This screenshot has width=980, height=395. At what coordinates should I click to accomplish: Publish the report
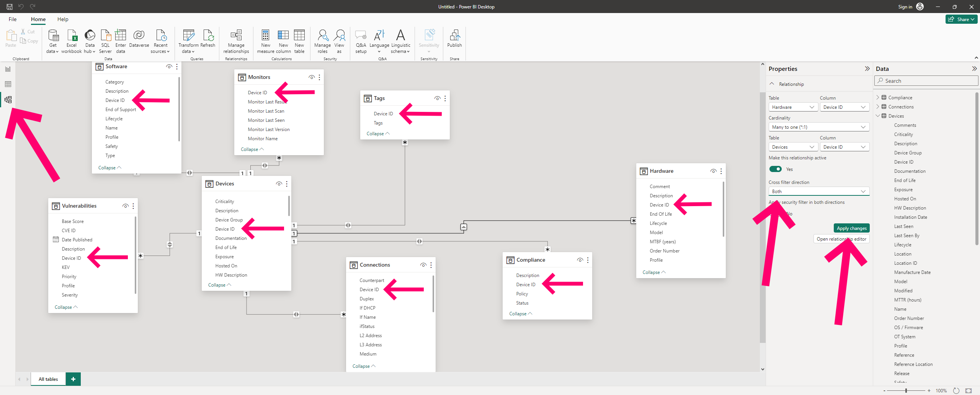coord(454,39)
